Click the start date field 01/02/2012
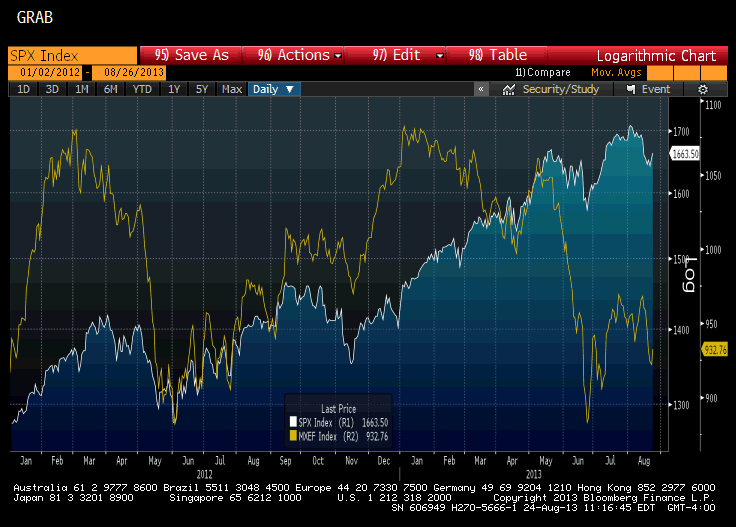 click(x=45, y=73)
